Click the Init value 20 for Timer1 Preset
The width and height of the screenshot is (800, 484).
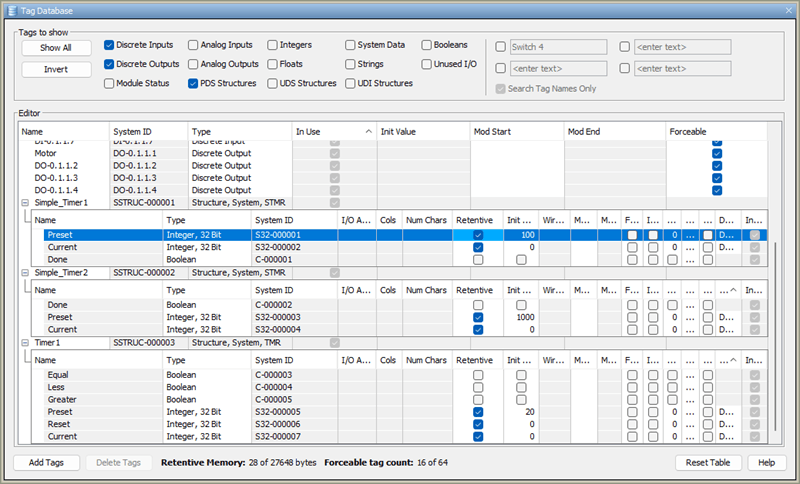pyautogui.click(x=521, y=412)
